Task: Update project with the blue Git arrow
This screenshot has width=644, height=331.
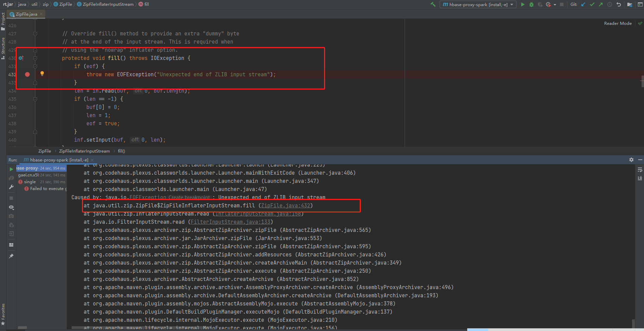Action: [583, 4]
